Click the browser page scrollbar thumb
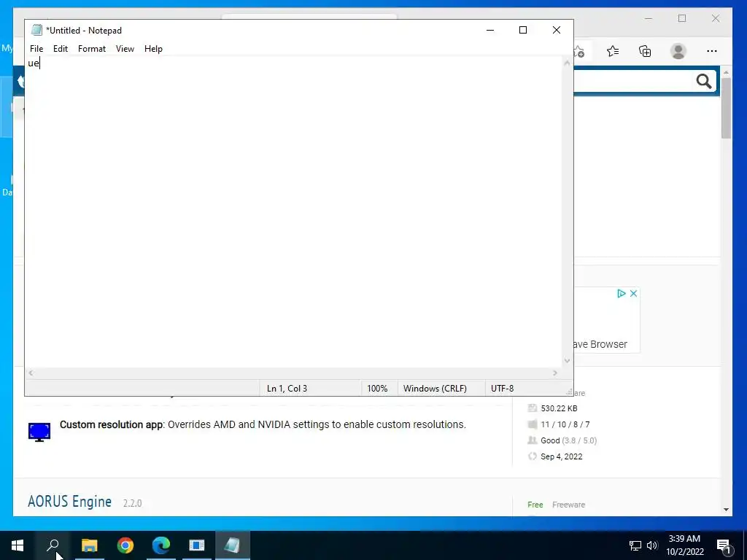The image size is (747, 560). tap(726, 108)
